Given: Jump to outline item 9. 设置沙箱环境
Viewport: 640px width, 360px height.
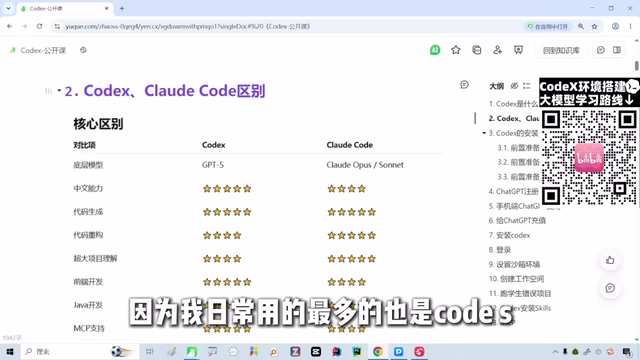Looking at the screenshot, I should 514,264.
